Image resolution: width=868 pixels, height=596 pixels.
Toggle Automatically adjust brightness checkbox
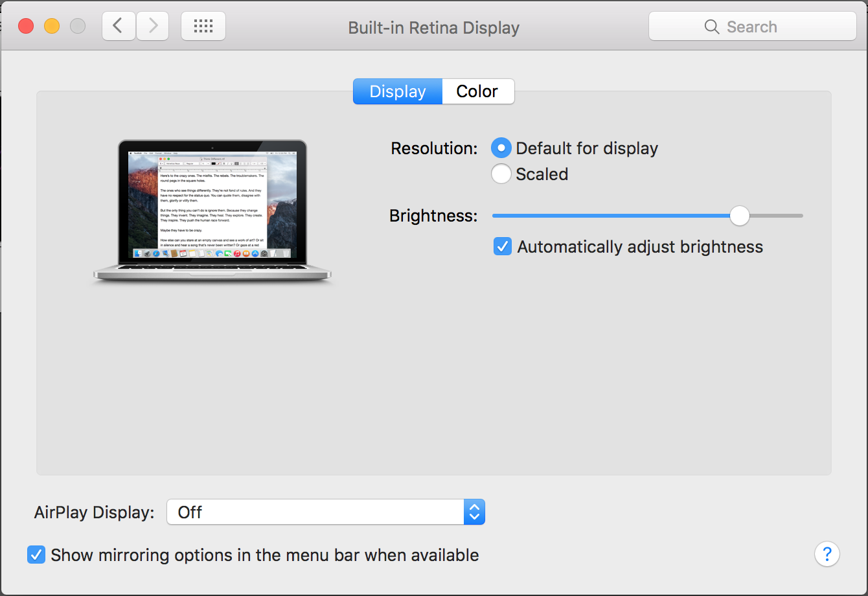[x=503, y=247]
